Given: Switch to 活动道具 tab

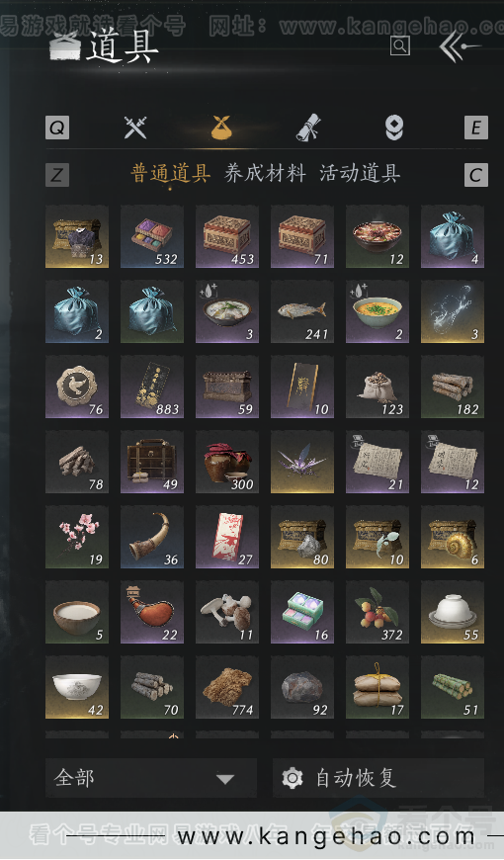Looking at the screenshot, I should pyautogui.click(x=360, y=174).
